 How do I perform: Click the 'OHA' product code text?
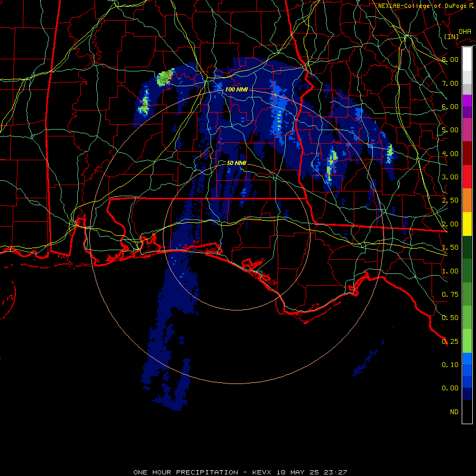pyautogui.click(x=465, y=32)
